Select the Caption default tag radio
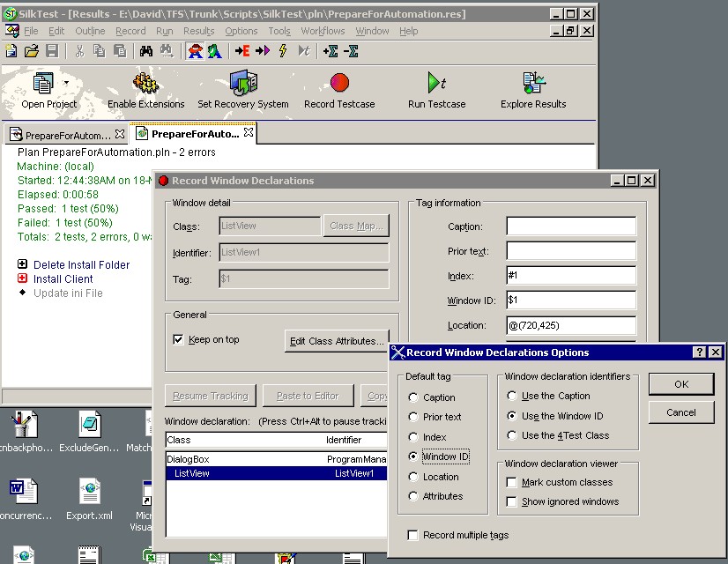Screen dimensions: 728x564 point(412,397)
